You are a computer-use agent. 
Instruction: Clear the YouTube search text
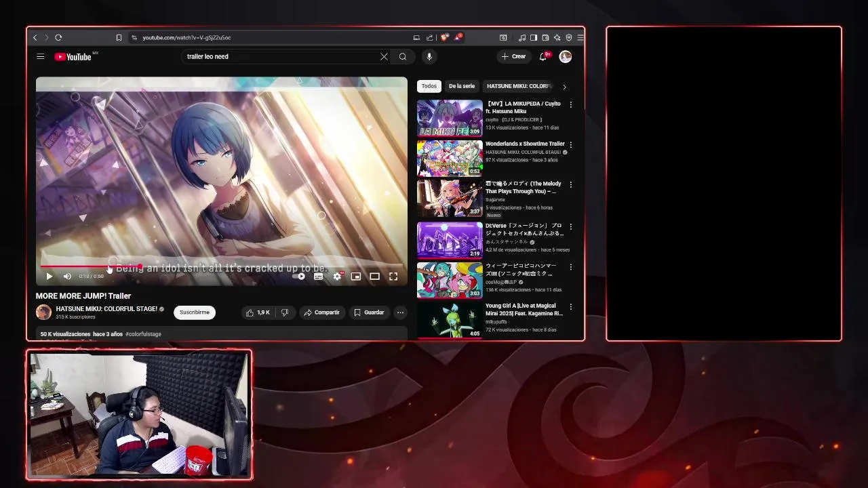click(x=384, y=57)
